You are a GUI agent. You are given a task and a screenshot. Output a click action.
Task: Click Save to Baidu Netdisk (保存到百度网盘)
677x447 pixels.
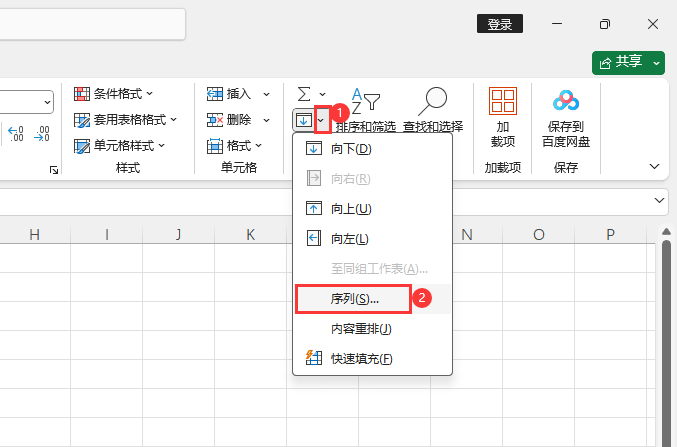coord(566,117)
